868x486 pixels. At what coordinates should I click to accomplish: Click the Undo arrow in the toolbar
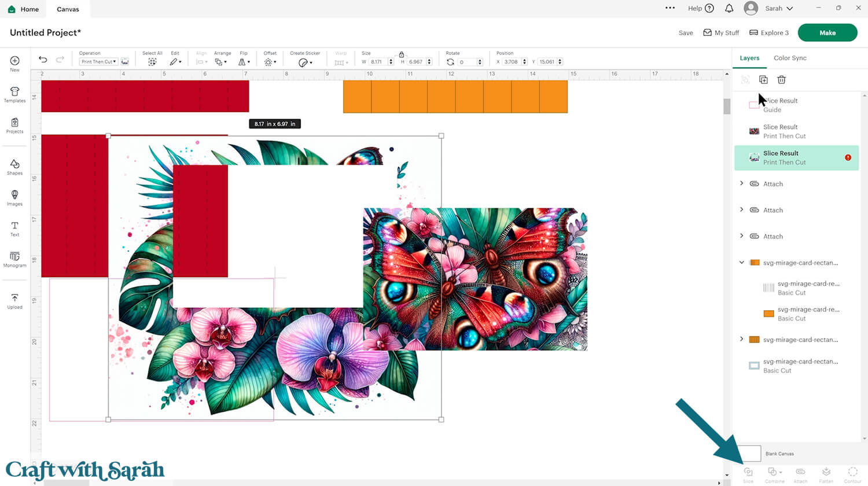[x=43, y=60]
